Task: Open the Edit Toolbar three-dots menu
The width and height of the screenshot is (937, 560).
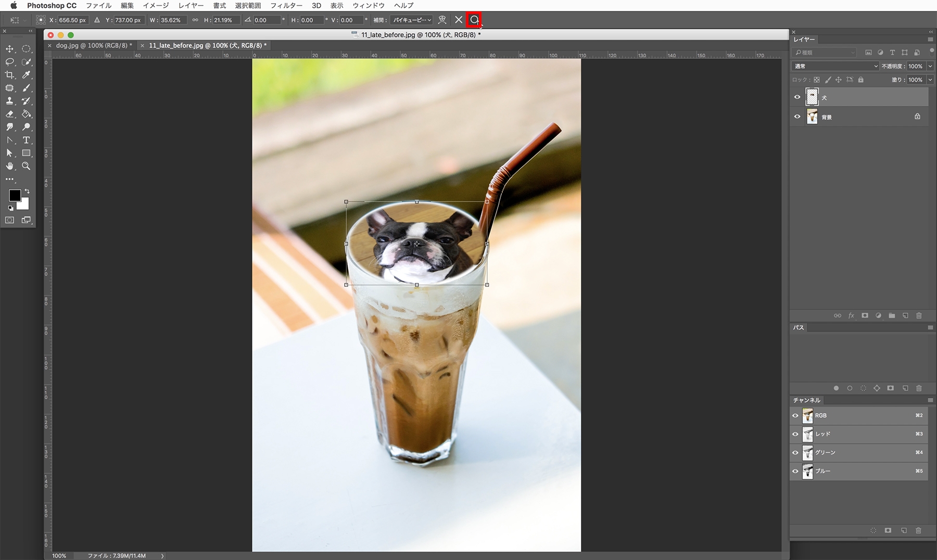Action: [x=9, y=179]
